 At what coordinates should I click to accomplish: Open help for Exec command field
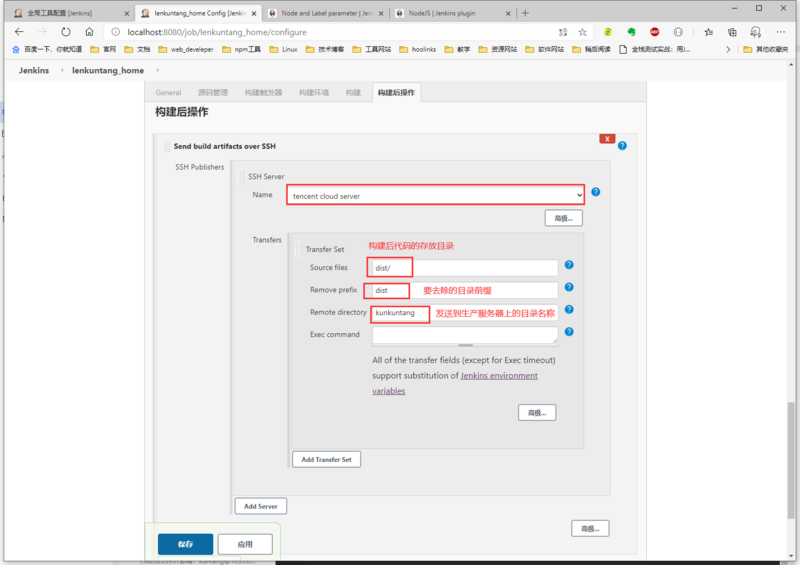569,332
